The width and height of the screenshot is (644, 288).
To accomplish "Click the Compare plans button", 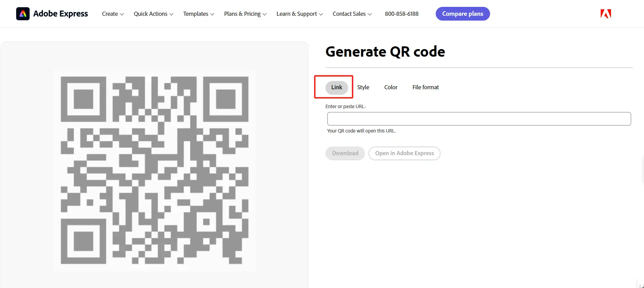I will pos(463,14).
